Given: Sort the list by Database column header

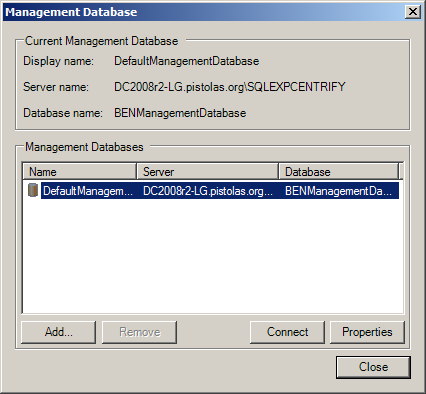Looking at the screenshot, I should pyautogui.click(x=339, y=172).
